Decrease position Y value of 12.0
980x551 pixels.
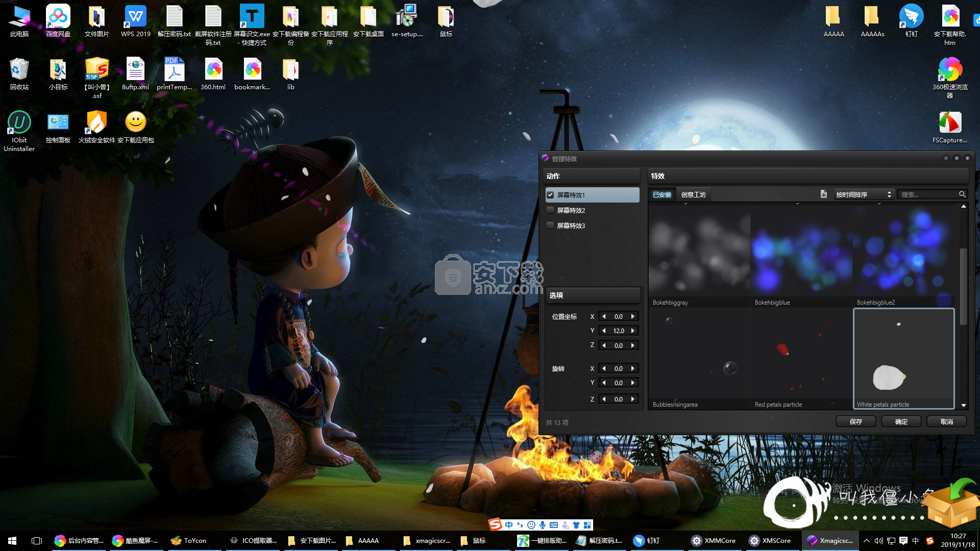tap(604, 331)
